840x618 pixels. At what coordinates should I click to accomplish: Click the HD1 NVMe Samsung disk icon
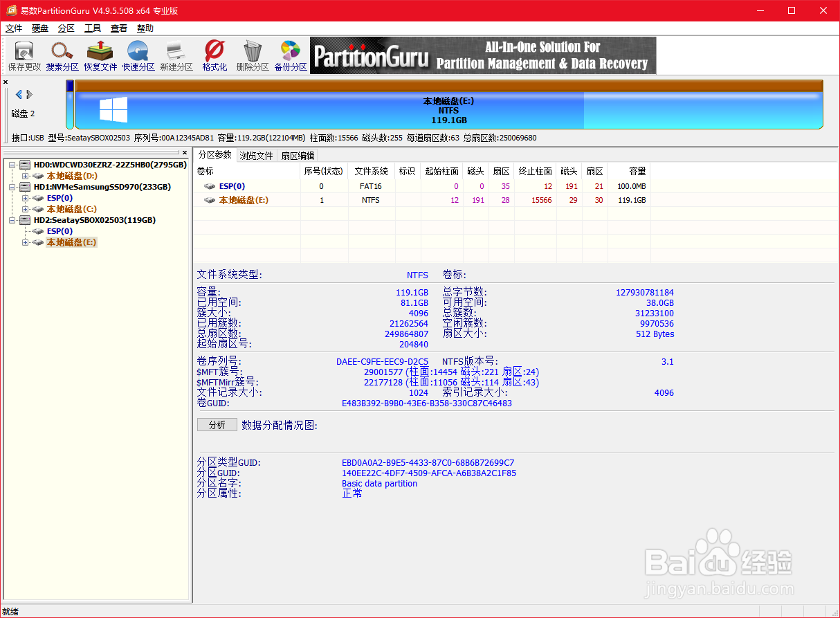(25, 187)
